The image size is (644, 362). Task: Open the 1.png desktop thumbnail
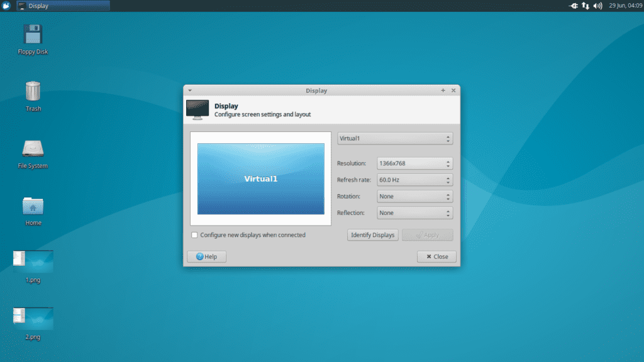coord(32,263)
